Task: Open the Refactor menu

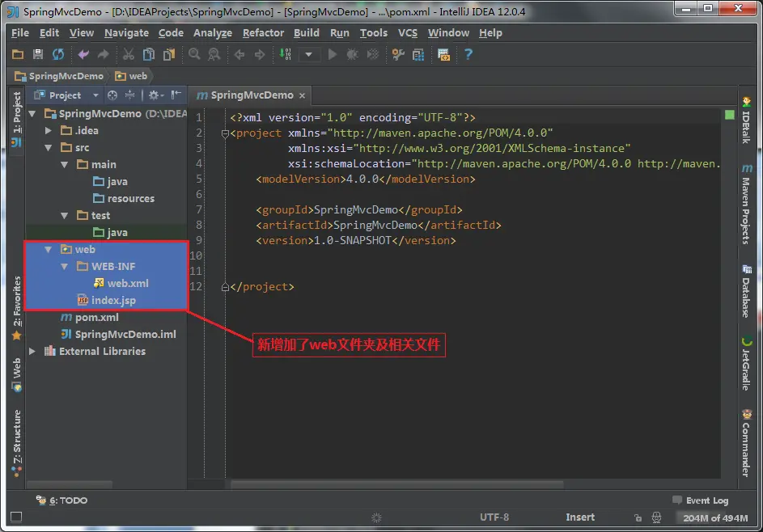Action: click(x=263, y=32)
